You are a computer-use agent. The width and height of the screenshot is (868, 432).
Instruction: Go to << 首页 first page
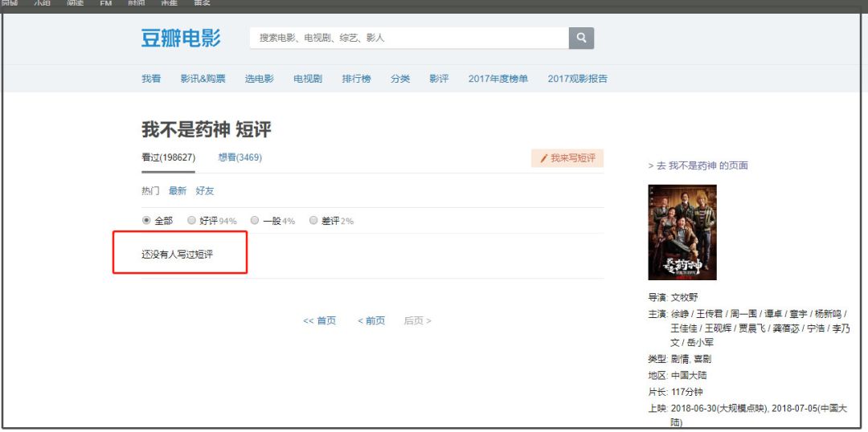tap(319, 321)
